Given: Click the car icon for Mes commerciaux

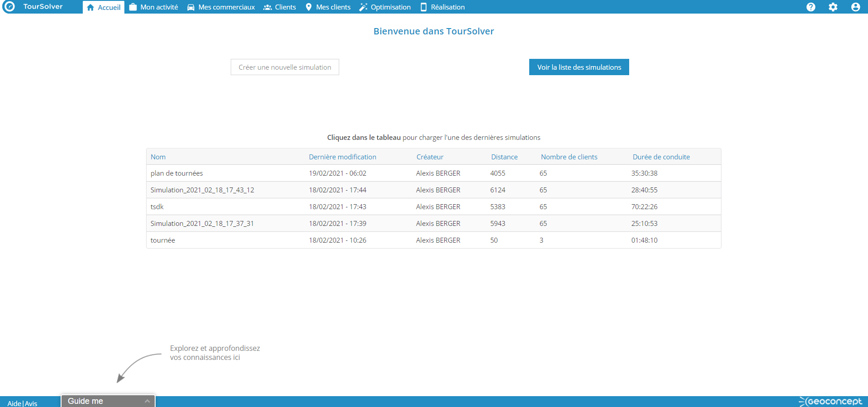Looking at the screenshot, I should pos(191,7).
